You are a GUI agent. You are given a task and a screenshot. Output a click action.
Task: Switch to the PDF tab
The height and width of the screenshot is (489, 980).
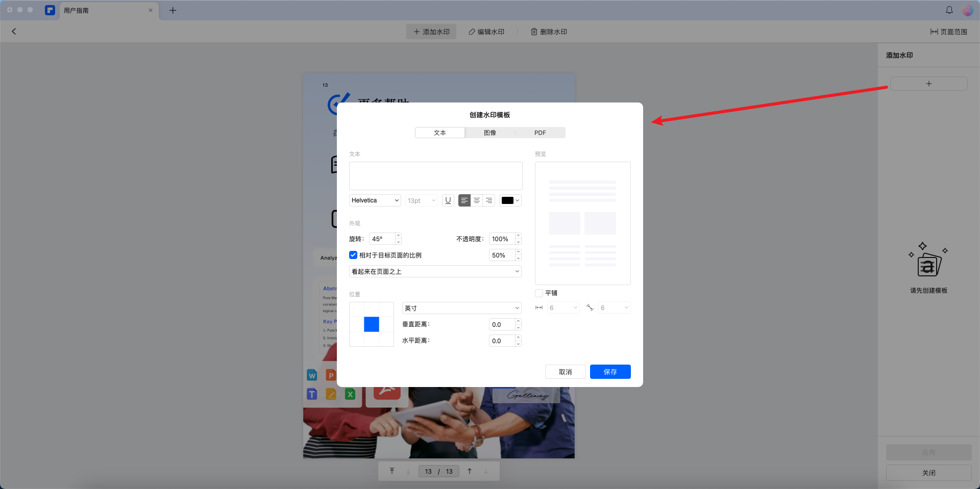coord(540,132)
